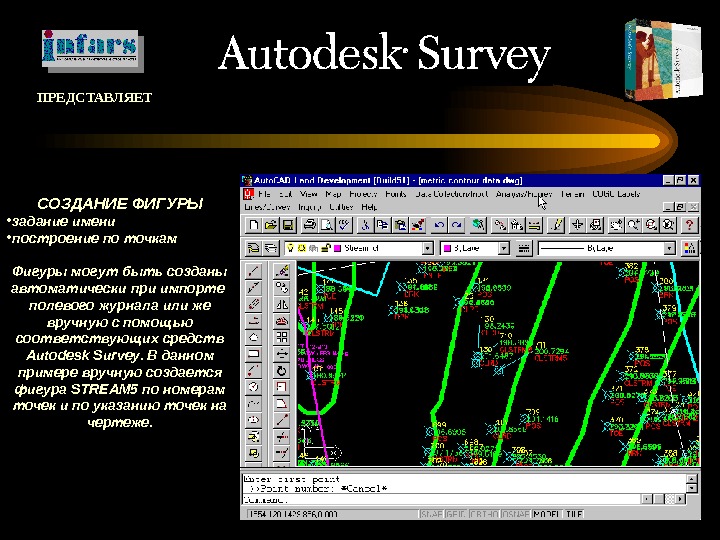This screenshot has width=720, height=540.
Task: Toggle ORTHO mode in status bar
Action: [x=484, y=514]
